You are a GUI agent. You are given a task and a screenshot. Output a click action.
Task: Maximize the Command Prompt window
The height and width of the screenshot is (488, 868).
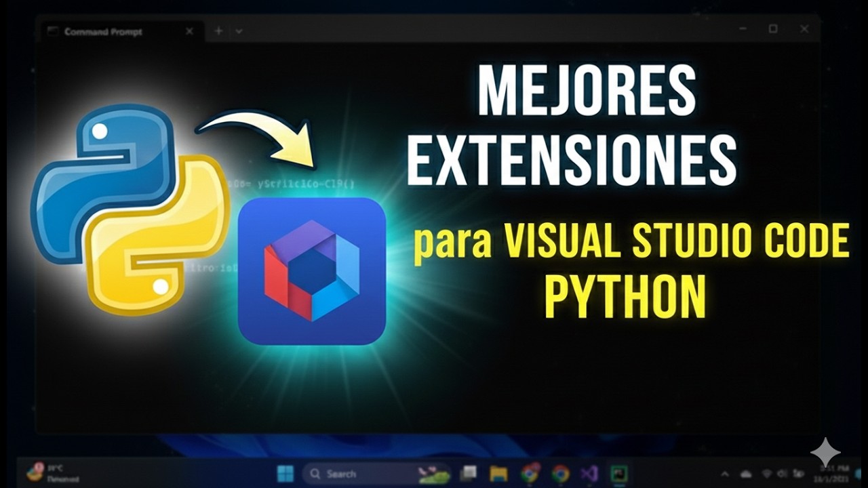click(772, 29)
